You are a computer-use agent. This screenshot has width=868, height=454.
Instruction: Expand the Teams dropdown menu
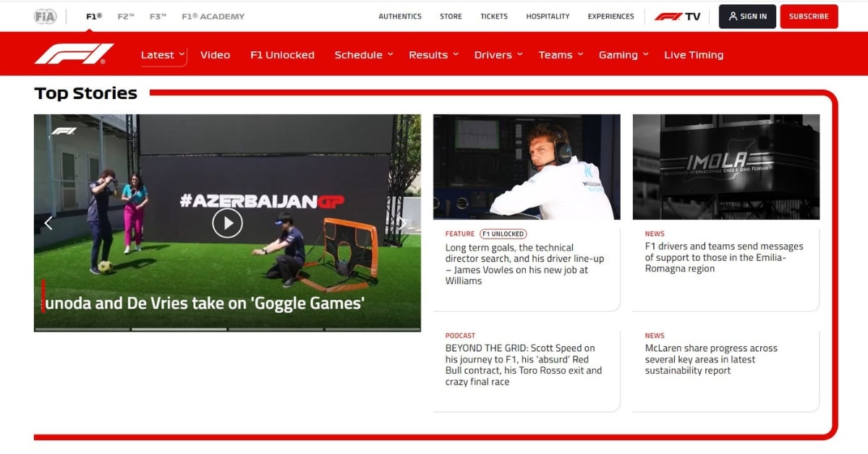[x=561, y=55]
